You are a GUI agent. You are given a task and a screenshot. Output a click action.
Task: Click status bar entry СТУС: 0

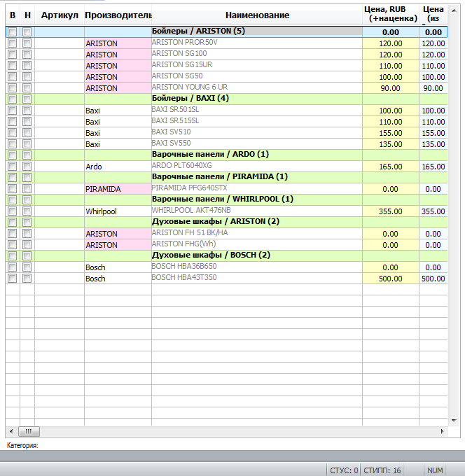tap(344, 470)
